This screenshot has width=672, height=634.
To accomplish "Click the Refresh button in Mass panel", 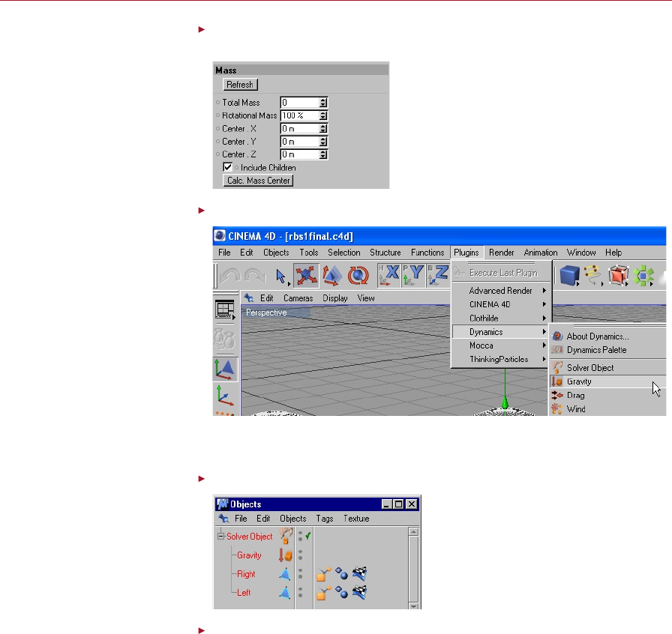I will pos(240,85).
